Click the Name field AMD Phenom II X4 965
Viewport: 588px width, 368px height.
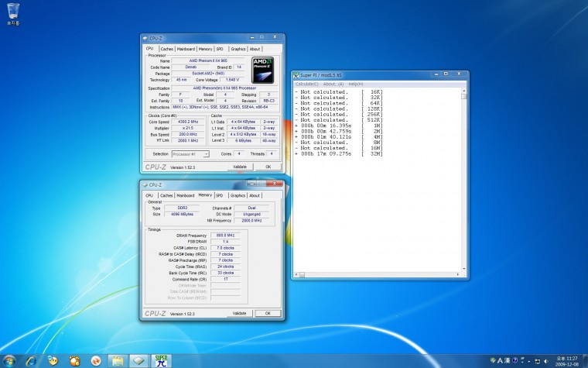click(x=208, y=60)
